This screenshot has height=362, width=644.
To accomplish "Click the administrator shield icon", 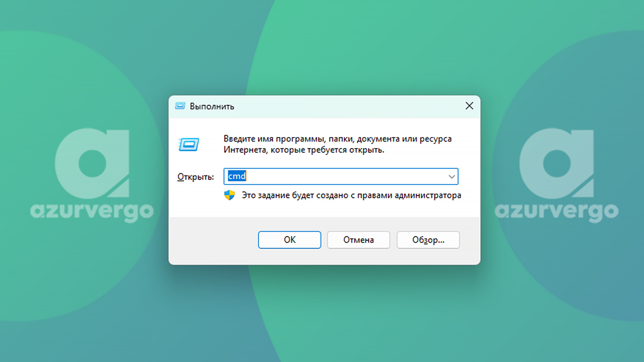I will [229, 195].
